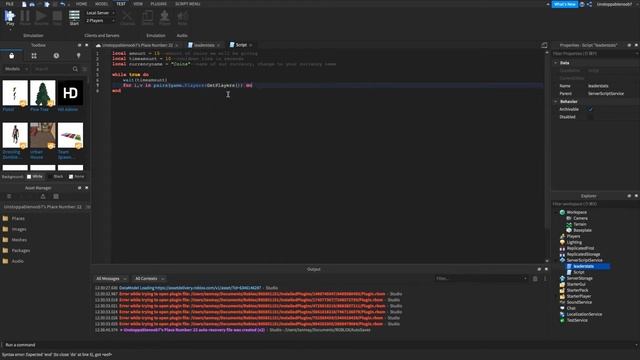Select ReplicatedStorage in Explorer tree
Screen dimensions: 640x360
(x=583, y=254)
